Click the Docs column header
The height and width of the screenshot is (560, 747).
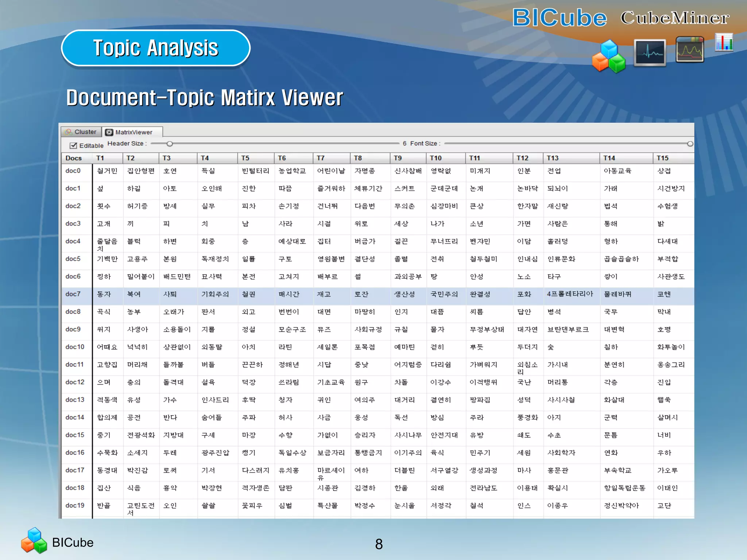[77, 158]
